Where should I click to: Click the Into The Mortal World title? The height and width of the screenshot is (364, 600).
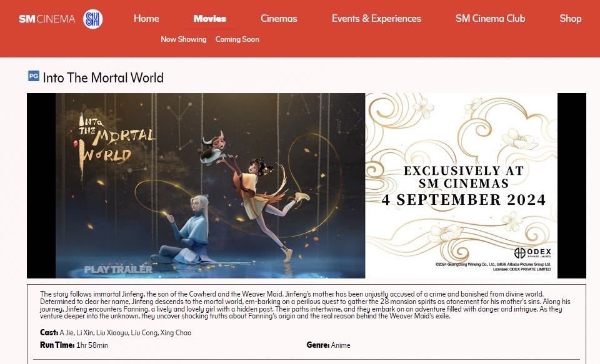click(103, 78)
